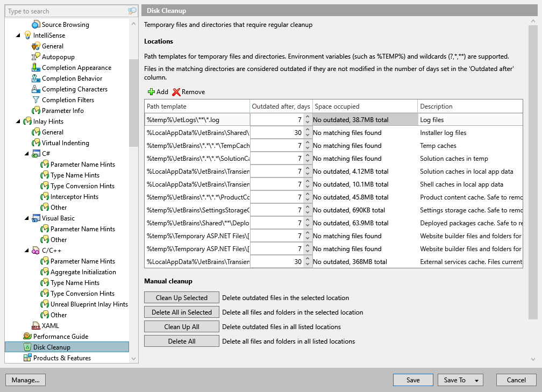Screen dimensions: 542x392
Task: Collapse the Inlay Hints tree node
Action: tap(19, 122)
